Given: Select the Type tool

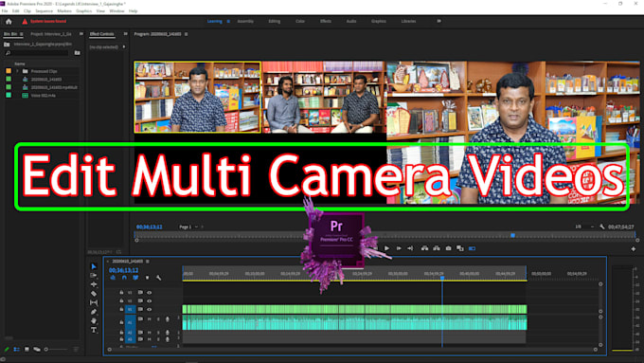Looking at the screenshot, I should [94, 330].
